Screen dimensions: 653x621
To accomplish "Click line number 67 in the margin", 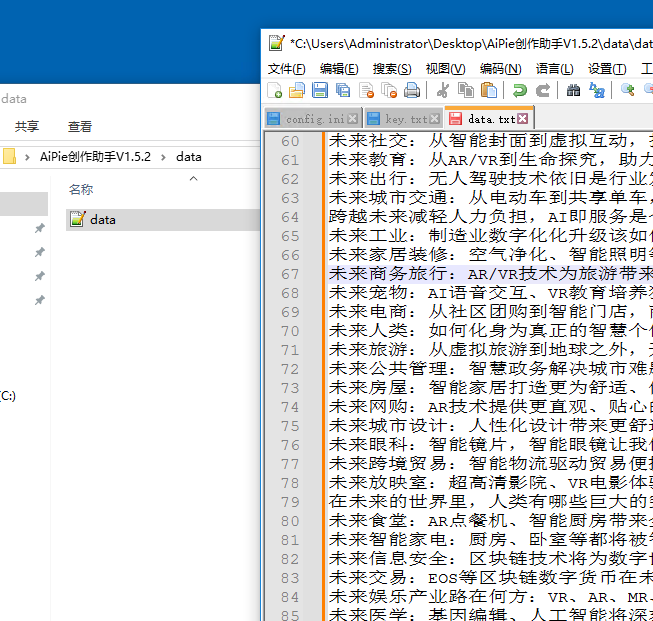I will (x=290, y=274).
